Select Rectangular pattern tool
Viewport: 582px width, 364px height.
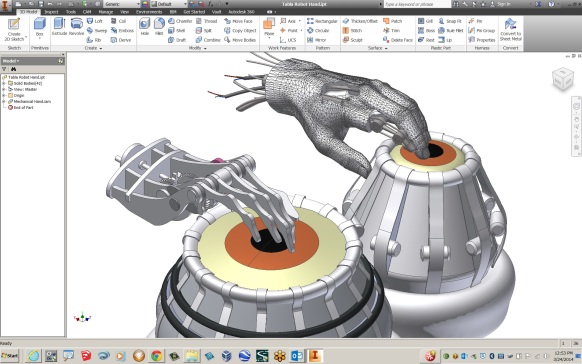pos(322,21)
